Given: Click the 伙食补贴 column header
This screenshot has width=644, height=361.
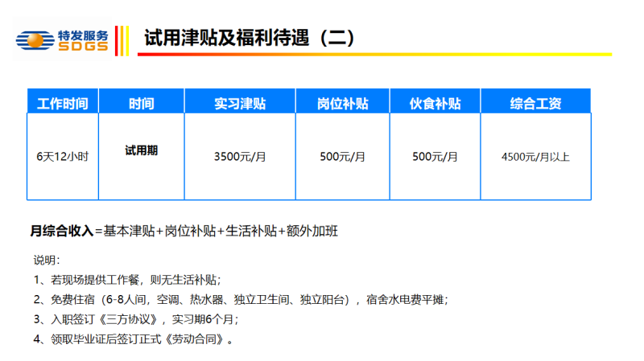Looking at the screenshot, I should click(x=435, y=103).
